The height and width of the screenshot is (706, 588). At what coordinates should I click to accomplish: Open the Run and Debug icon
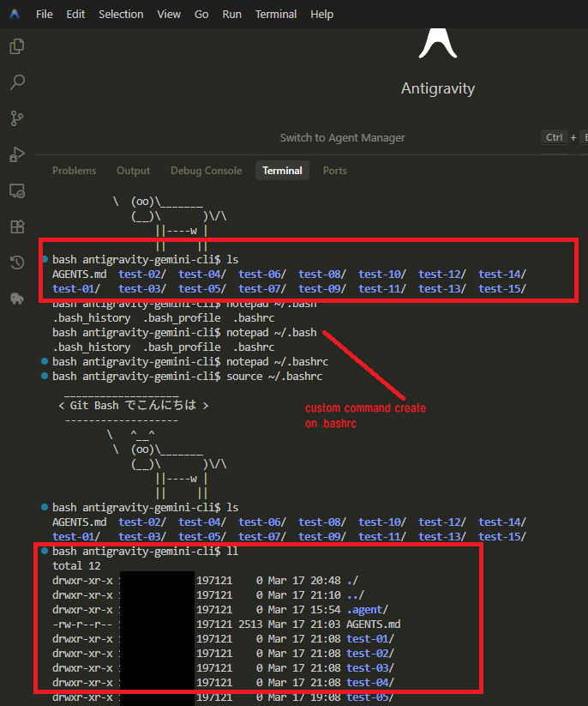click(x=17, y=154)
